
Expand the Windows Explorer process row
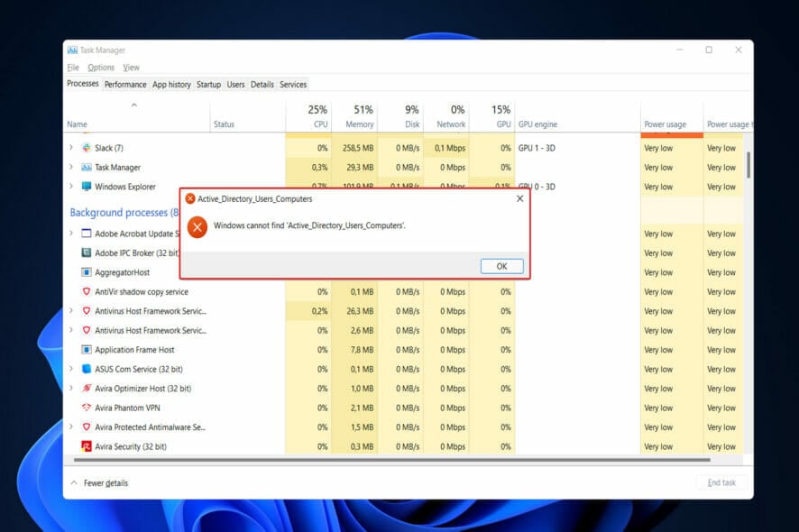pos(71,187)
